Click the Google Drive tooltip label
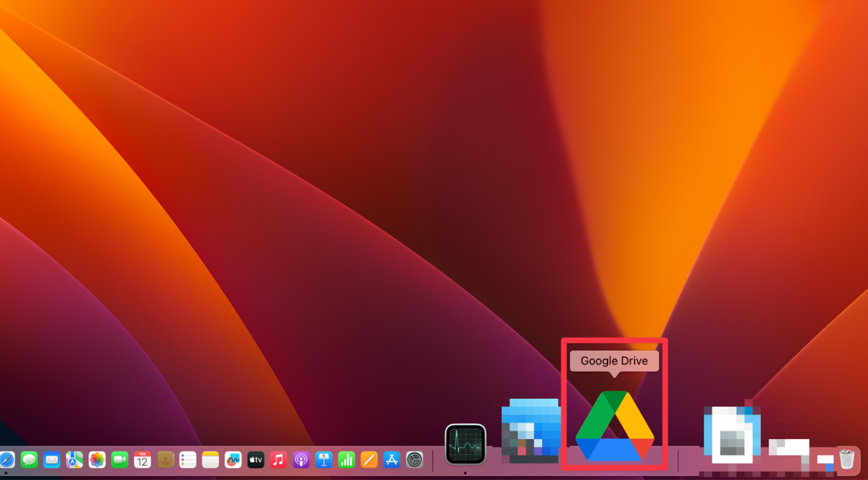The height and width of the screenshot is (480, 868). (614, 361)
